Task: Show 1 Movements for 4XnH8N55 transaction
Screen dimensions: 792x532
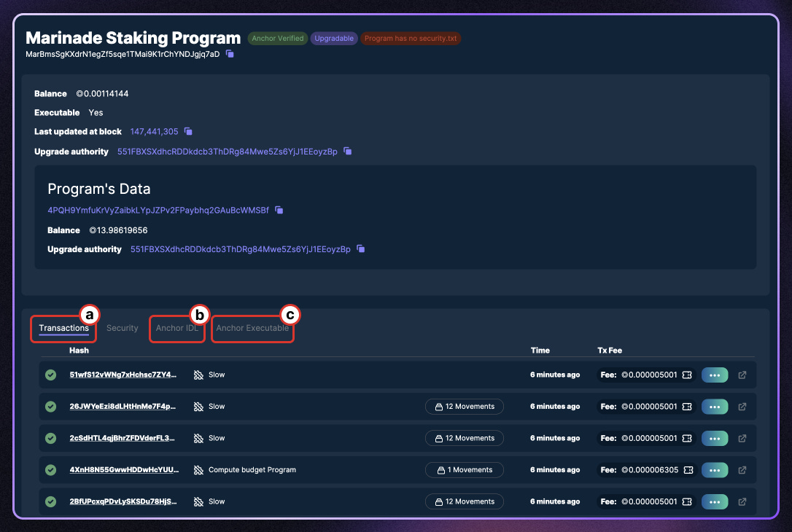Action: (465, 470)
